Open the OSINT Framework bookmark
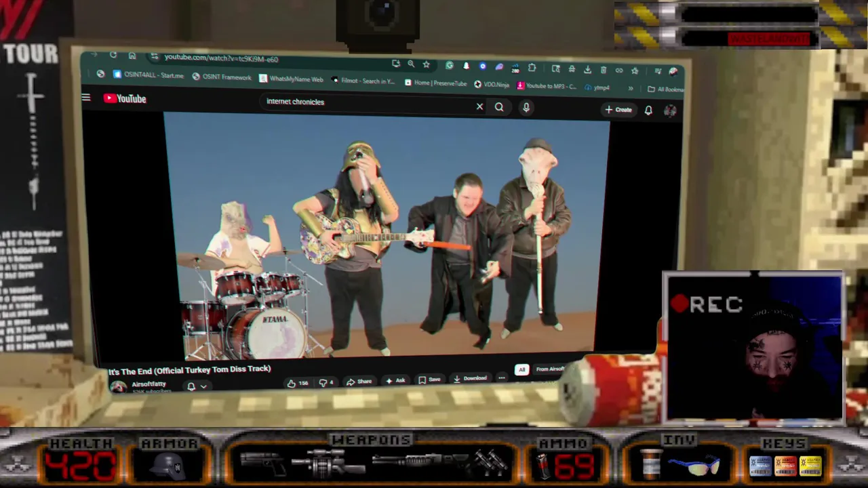The width and height of the screenshot is (868, 488). [x=222, y=77]
